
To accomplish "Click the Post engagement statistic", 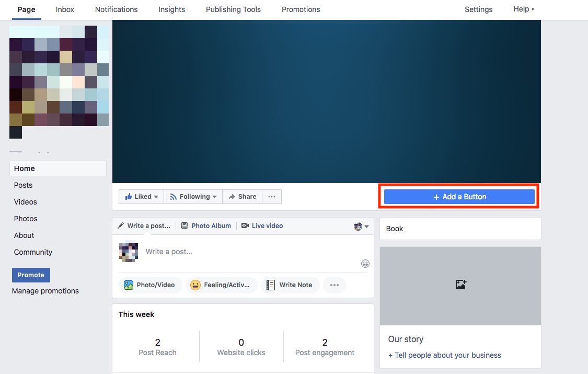I will tap(325, 347).
